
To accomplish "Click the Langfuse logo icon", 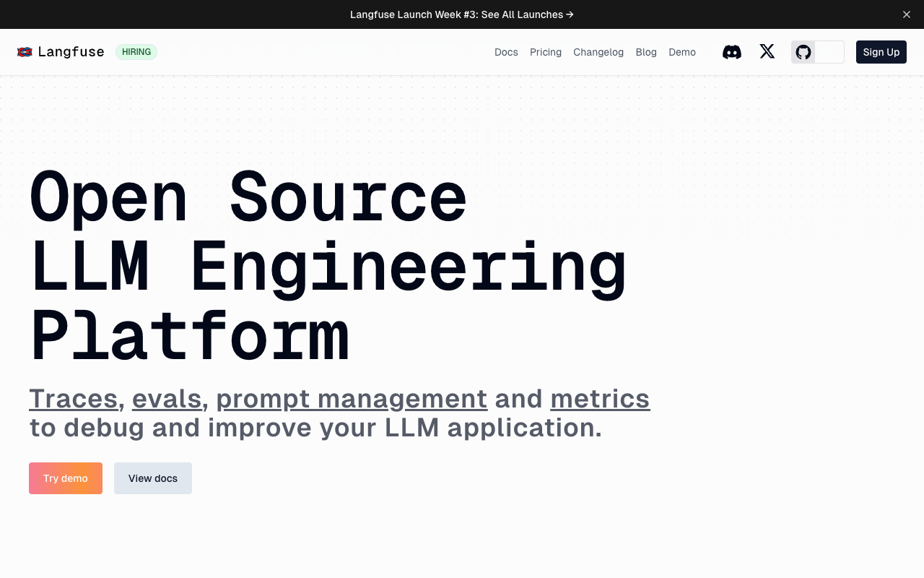I will (25, 52).
